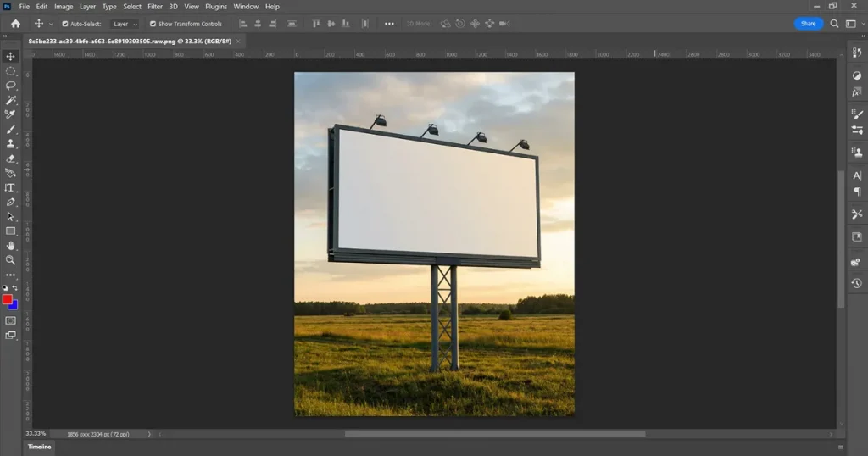The width and height of the screenshot is (868, 456).
Task: Select the Move tool
Action: tap(10, 57)
